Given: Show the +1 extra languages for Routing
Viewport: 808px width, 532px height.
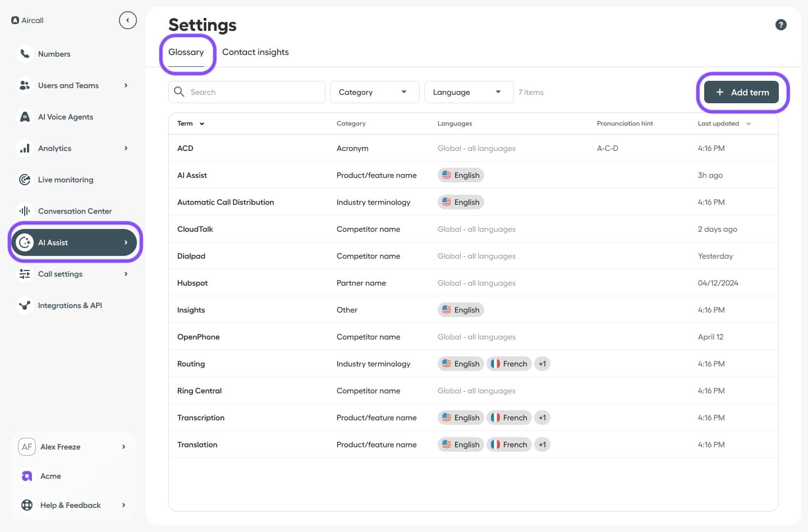Looking at the screenshot, I should [x=542, y=364].
